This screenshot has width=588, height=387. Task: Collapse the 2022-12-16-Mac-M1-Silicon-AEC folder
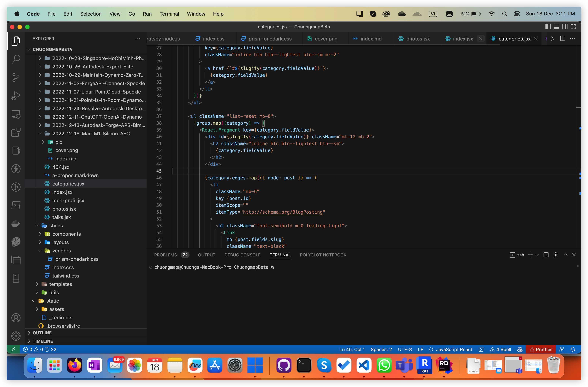click(91, 134)
